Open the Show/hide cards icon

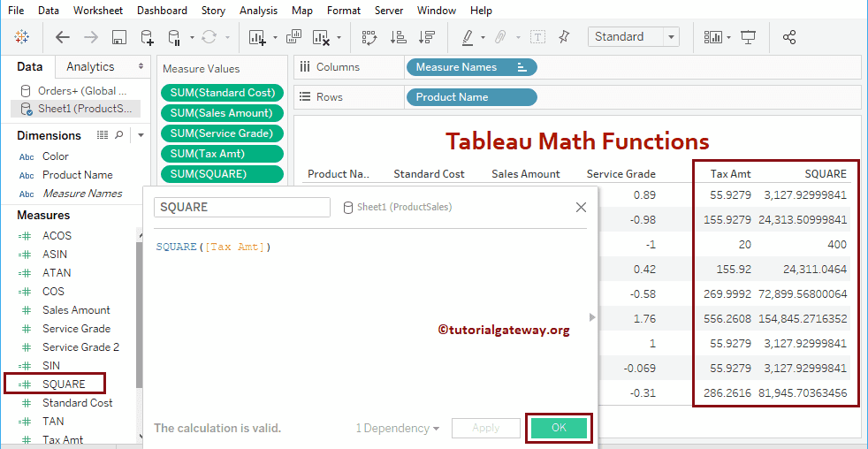point(713,37)
